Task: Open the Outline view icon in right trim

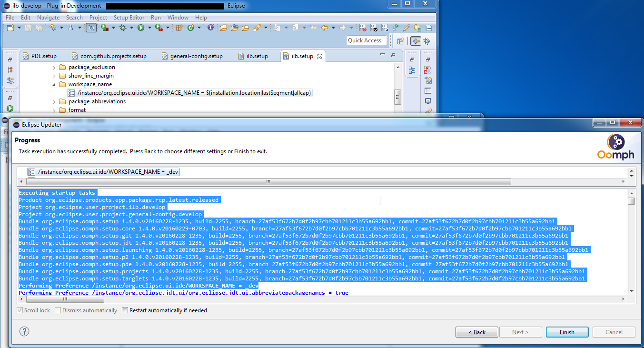Action: click(x=412, y=70)
